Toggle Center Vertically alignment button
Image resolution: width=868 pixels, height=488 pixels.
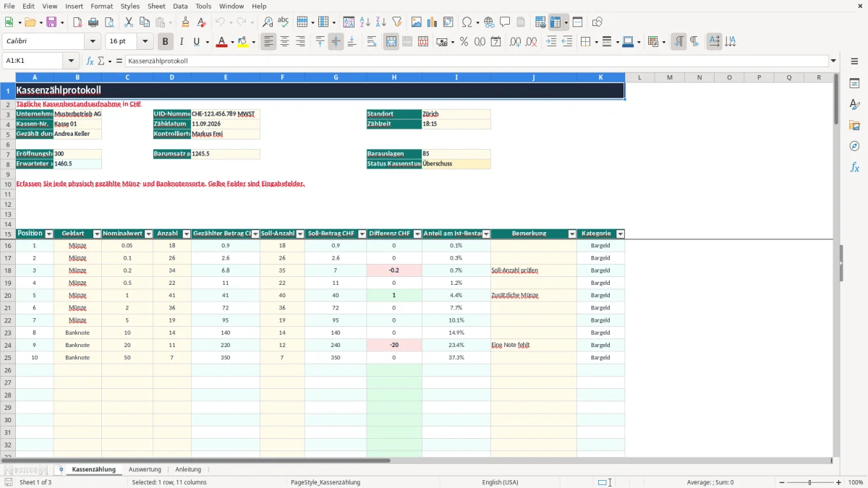click(336, 42)
